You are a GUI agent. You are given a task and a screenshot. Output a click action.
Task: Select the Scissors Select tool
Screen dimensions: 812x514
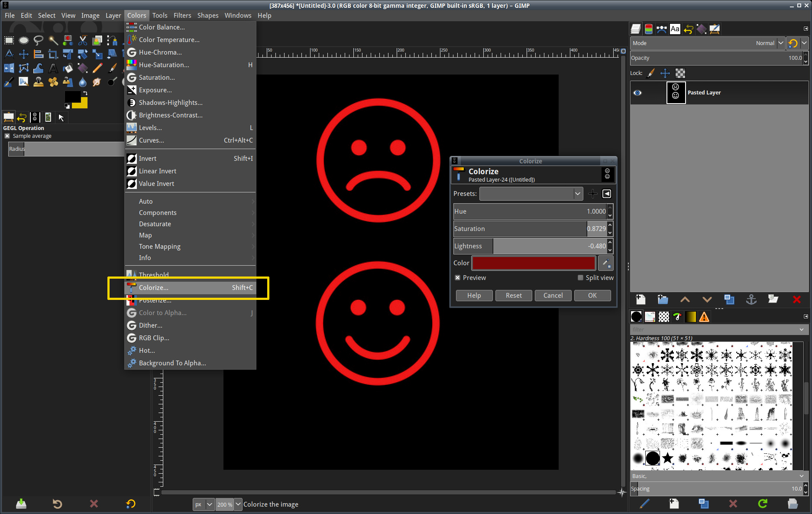[83, 40]
